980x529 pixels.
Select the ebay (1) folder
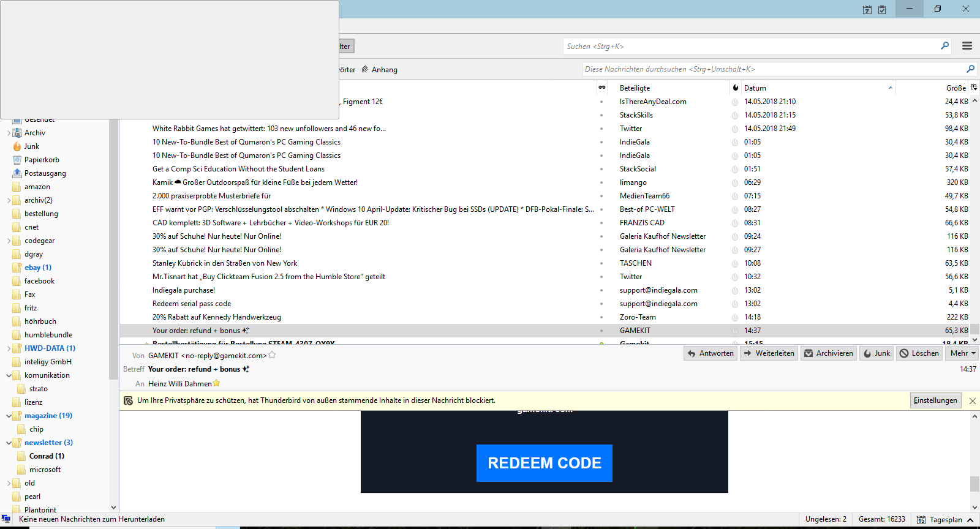[38, 268]
